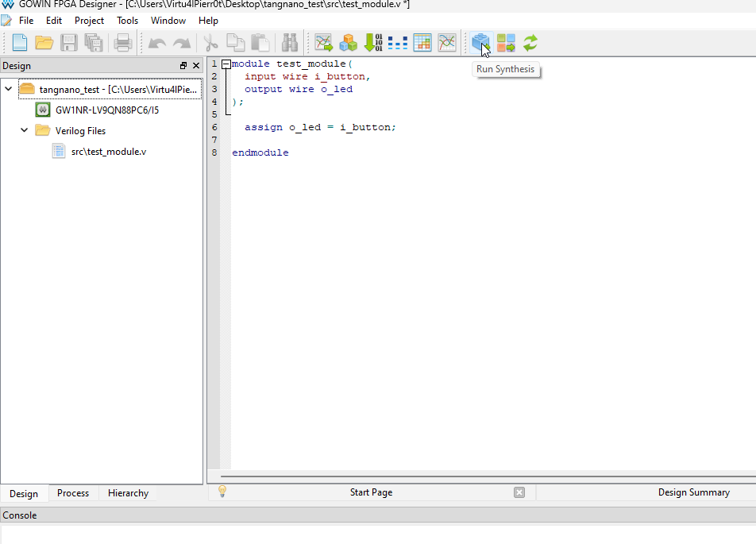Click the 'assign o_led = i_button;' line
The image size is (756, 544).
point(320,127)
